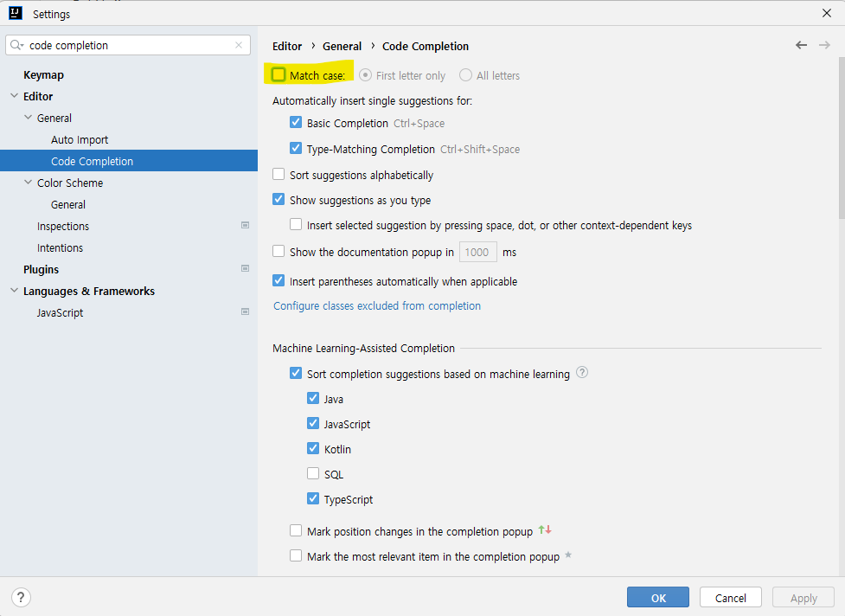Collapse the Color Scheme tree node
Viewport: 845px width, 616px height.
pos(28,183)
